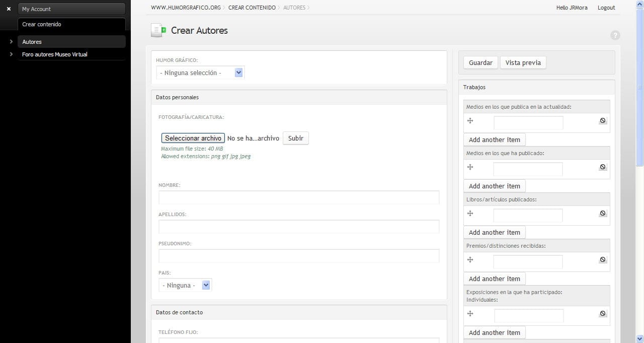
Task: Grab drag handle in Medios en los que ha publicado row
Action: tap(470, 167)
